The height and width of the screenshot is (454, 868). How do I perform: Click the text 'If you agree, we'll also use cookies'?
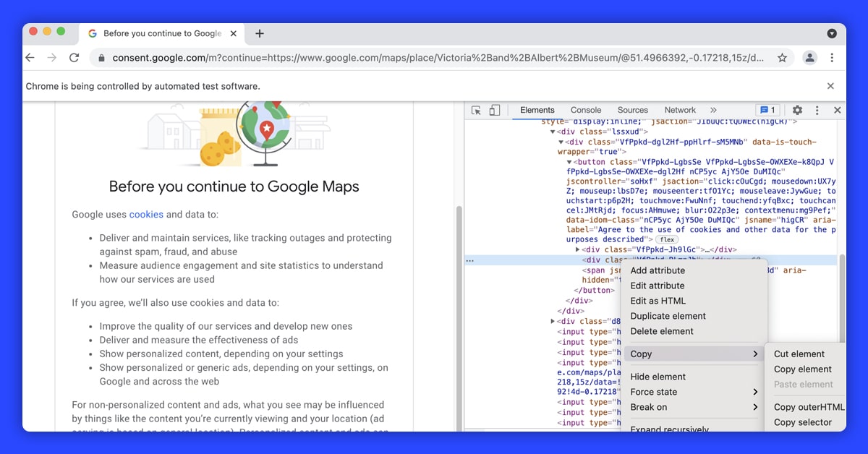coord(175,303)
